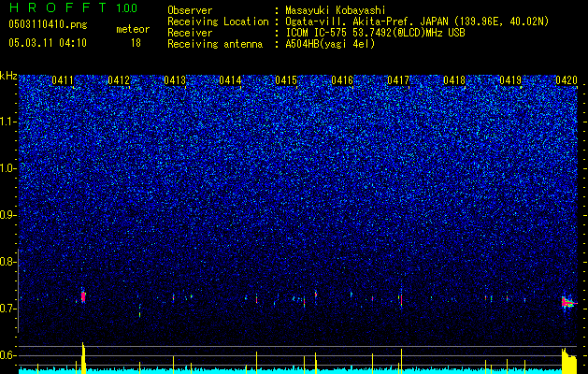Click the 0418 time marker

454,80
